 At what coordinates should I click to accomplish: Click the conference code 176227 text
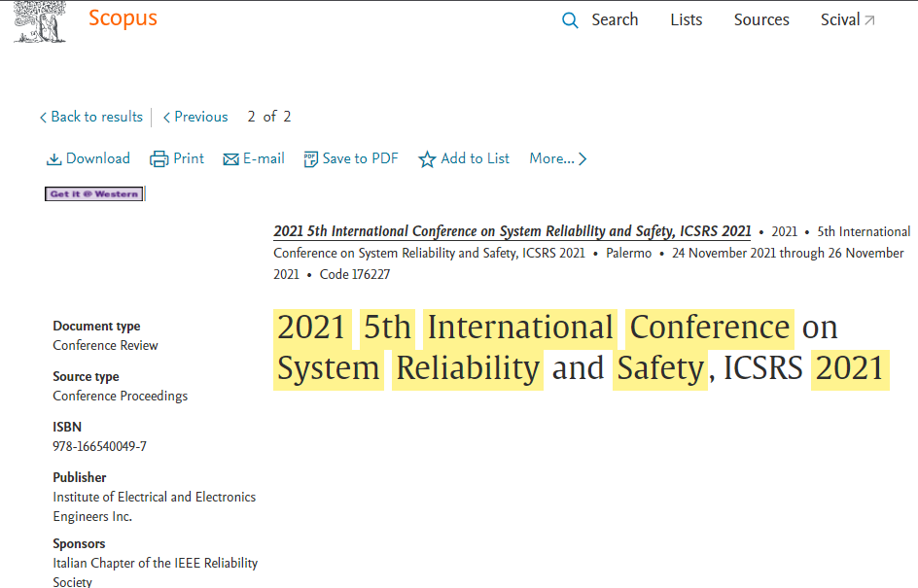point(355,274)
